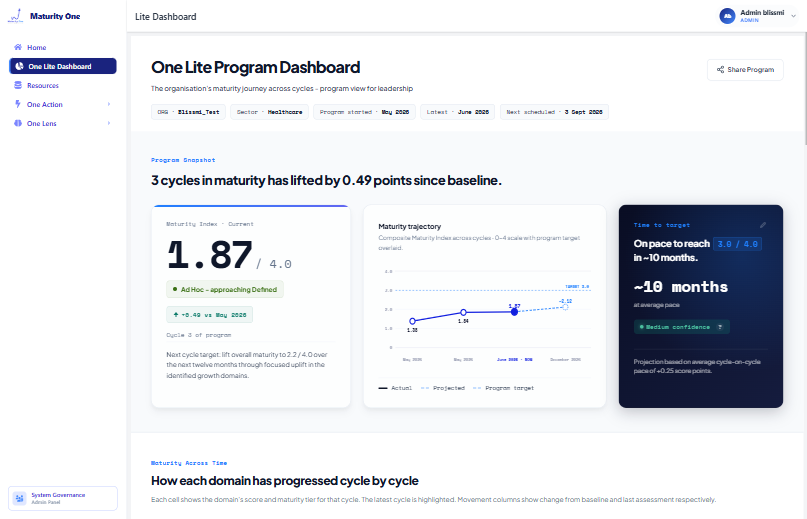Viewport: 807px width, 519px height.
Task: Click the System Governance panel icon
Action: click(x=20, y=498)
